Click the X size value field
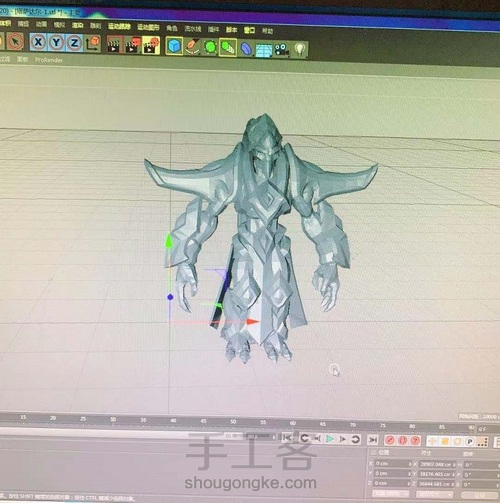The width and height of the screenshot is (500, 503). pos(437,465)
